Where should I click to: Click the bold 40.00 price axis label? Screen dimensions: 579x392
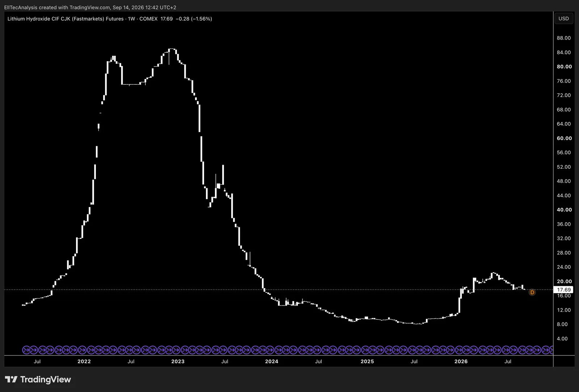click(x=564, y=210)
